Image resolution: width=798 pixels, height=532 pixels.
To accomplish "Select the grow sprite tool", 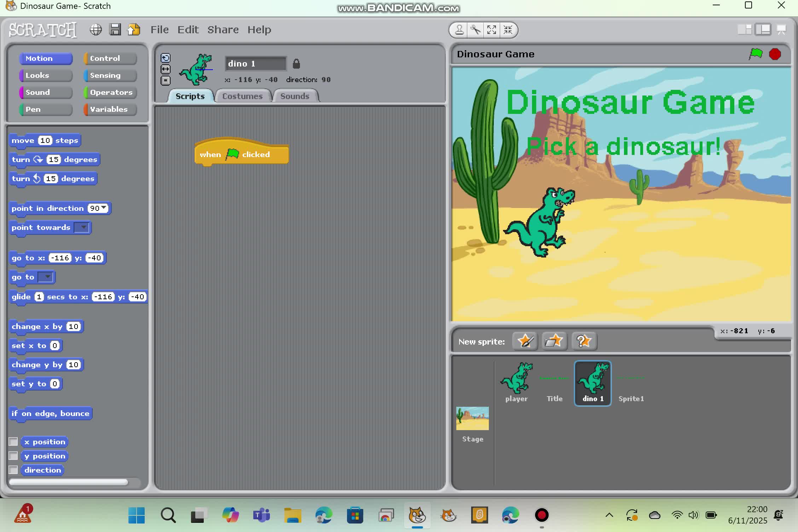I will point(492,30).
